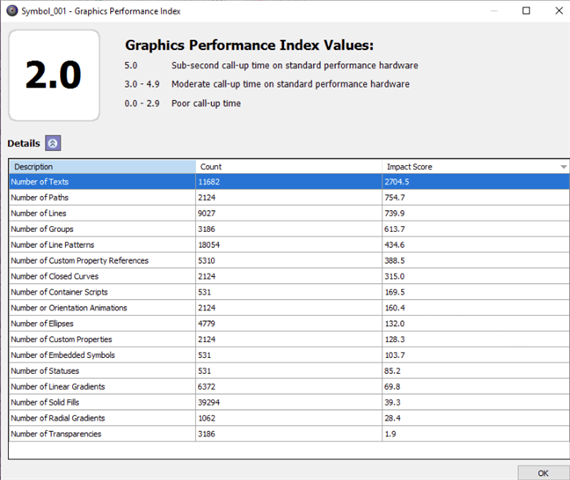Click the application icon in title bar
The height and width of the screenshot is (480, 570).
pyautogui.click(x=12, y=11)
